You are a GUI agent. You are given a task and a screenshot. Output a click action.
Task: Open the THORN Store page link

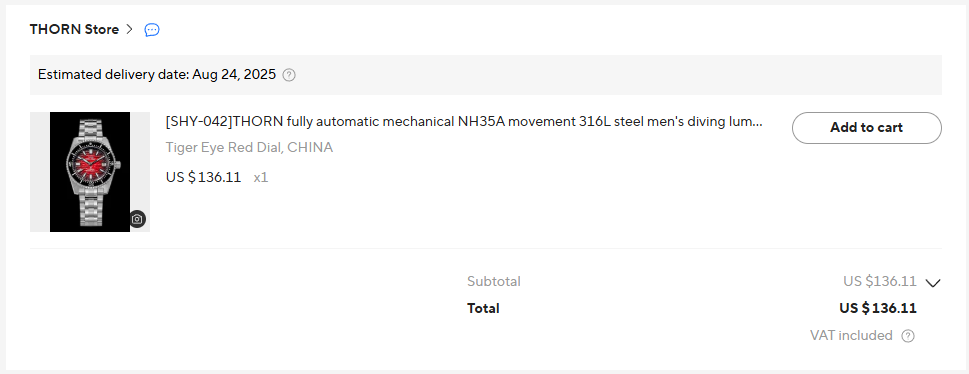point(74,29)
